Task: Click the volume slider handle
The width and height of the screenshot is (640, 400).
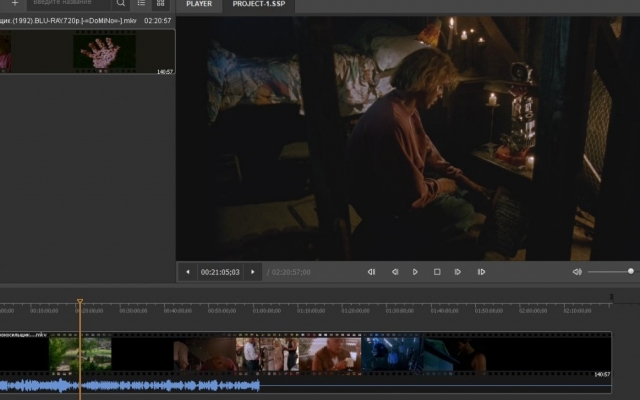Action: tap(631, 271)
